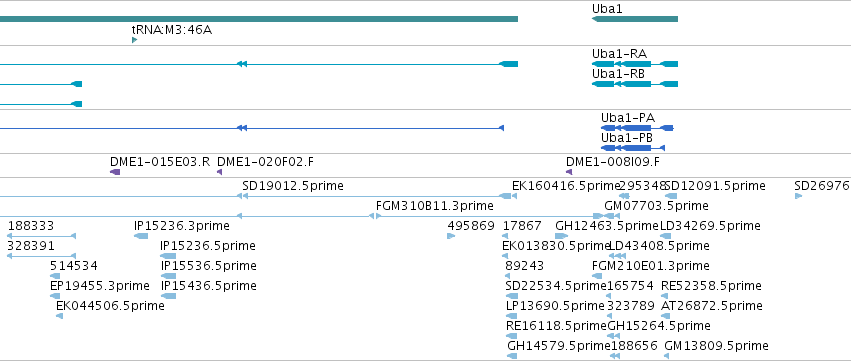The image size is (851, 361).
Task: Click the 495869 EST arrow
Action: 450,236
